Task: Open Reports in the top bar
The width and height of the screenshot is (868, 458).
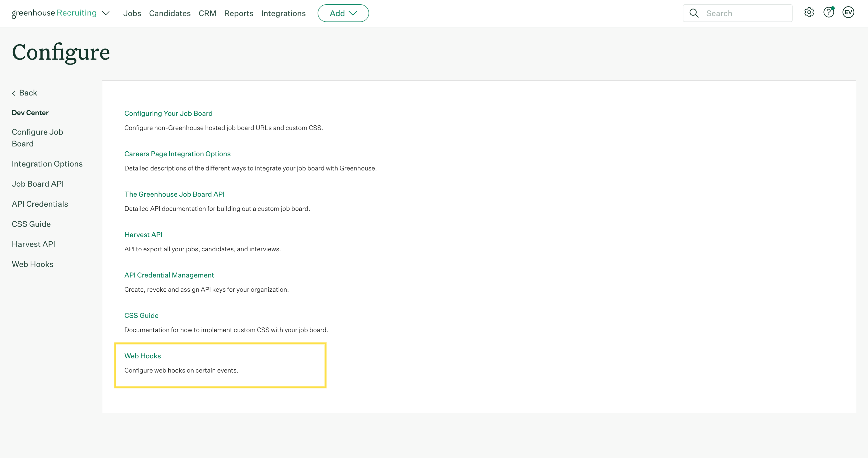Action: click(239, 13)
